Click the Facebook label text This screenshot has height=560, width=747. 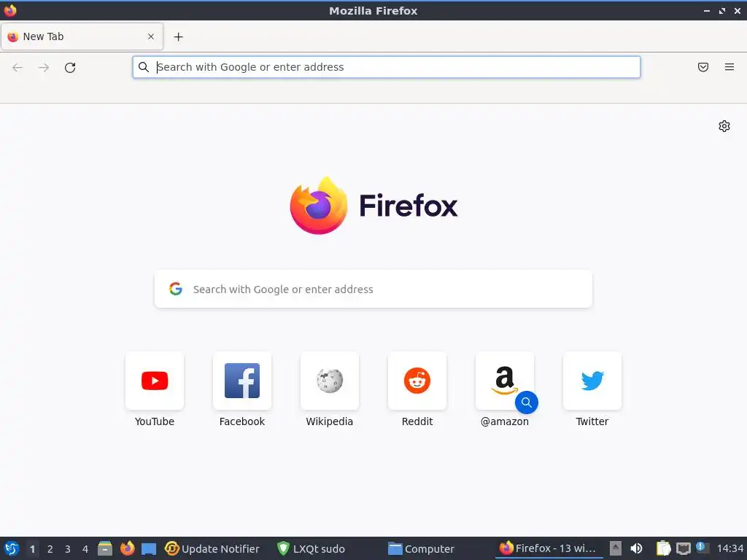tap(242, 421)
